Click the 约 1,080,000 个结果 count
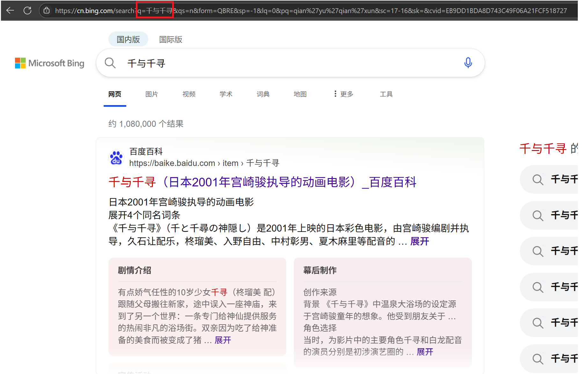The width and height of the screenshot is (588, 374). pyautogui.click(x=146, y=124)
